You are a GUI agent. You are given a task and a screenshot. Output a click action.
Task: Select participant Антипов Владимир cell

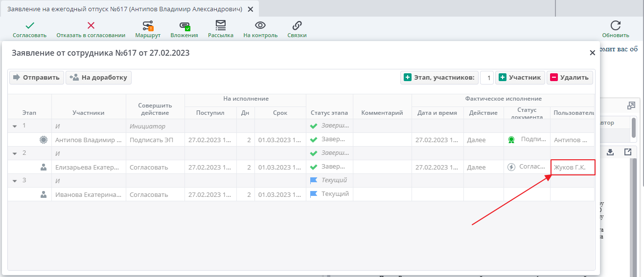(x=89, y=140)
